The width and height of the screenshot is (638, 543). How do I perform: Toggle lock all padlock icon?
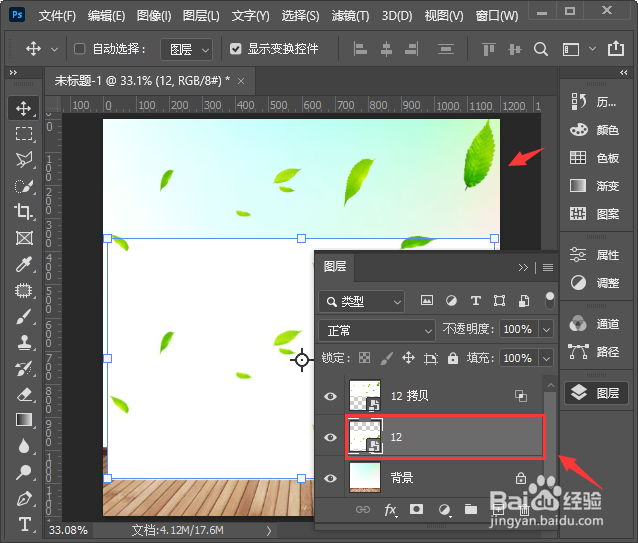(452, 358)
